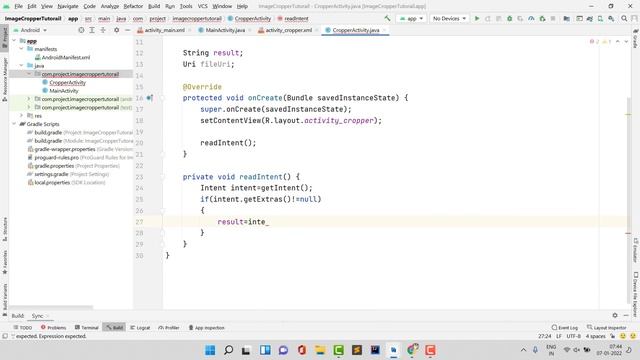This screenshot has height=360, width=640.
Task: Switch to the activity_main.xml tab
Action: 164,30
